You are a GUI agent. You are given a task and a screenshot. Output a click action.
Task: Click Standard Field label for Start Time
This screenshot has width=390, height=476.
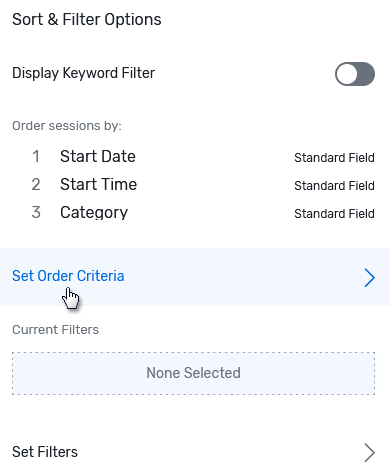click(x=334, y=186)
